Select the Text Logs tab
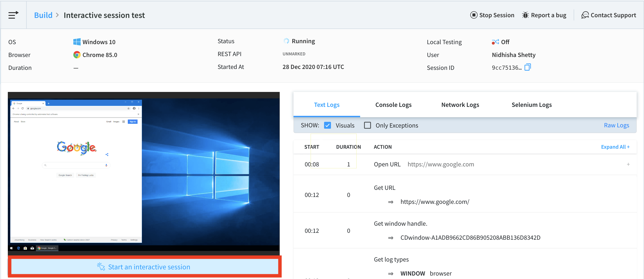The height and width of the screenshot is (279, 644). click(x=327, y=105)
